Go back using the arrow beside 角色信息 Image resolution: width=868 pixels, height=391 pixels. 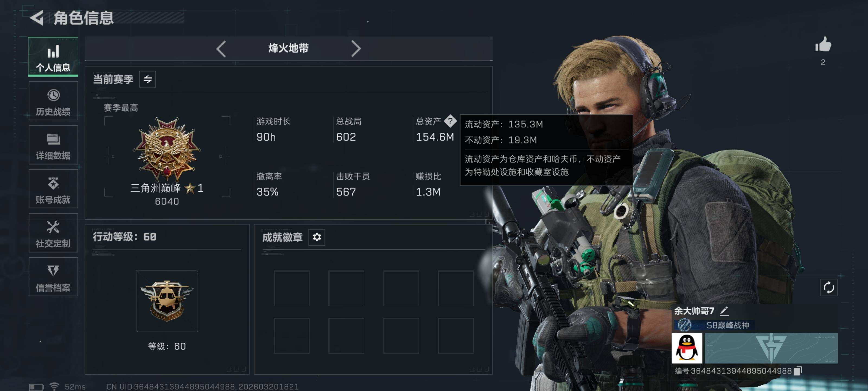click(x=37, y=18)
